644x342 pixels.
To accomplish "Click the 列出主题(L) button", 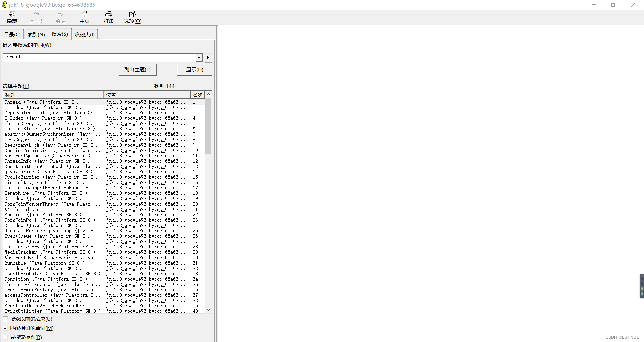I will [137, 69].
